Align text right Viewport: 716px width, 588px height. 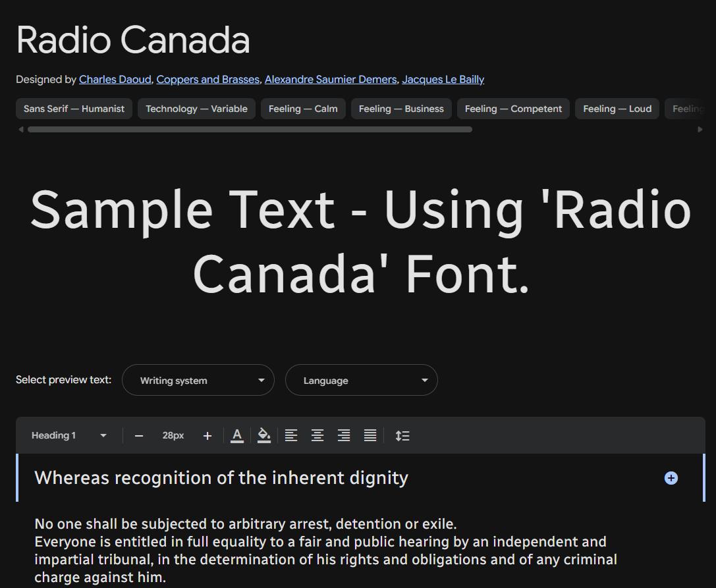pos(344,435)
